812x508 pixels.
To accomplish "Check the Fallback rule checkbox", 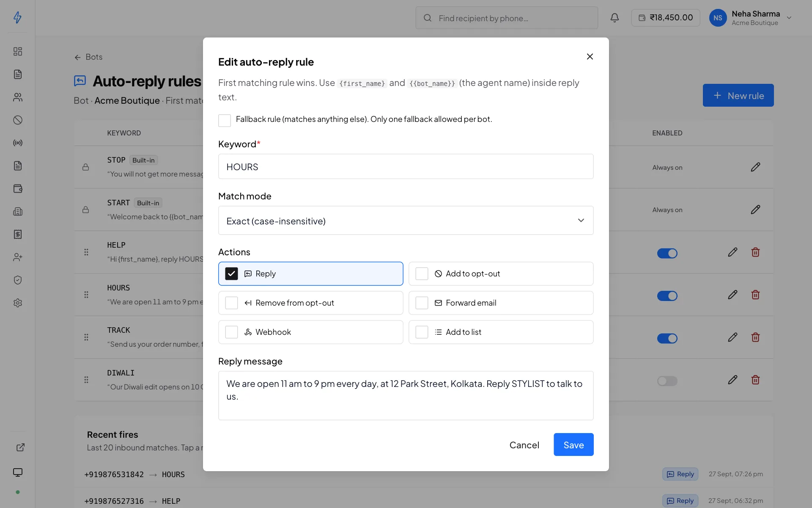I will 225,120.
